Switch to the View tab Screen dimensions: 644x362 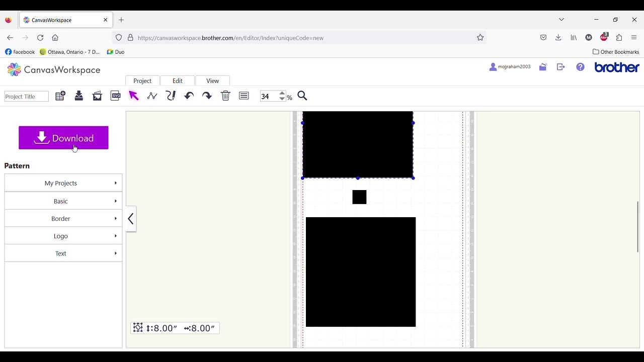point(212,80)
